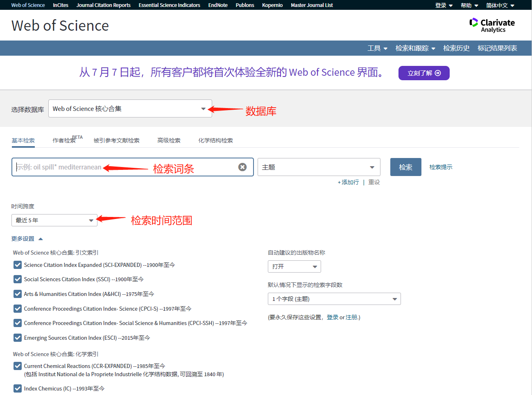
Task: Toggle Conference Proceedings Citation Index- Science (CPCI-S)
Action: (18, 309)
